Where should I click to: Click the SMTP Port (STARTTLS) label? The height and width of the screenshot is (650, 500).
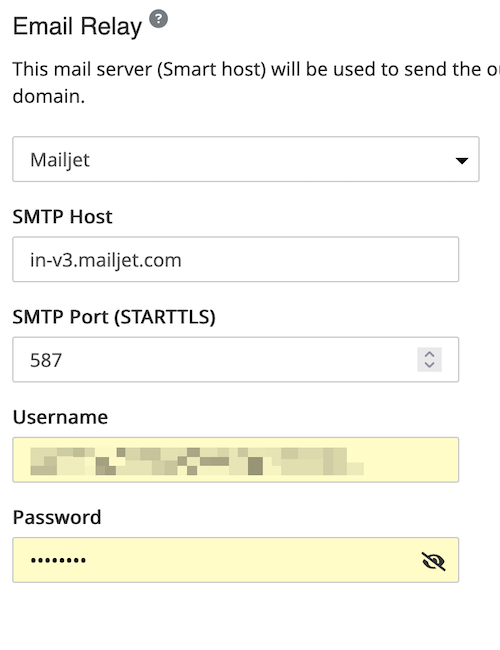114,317
